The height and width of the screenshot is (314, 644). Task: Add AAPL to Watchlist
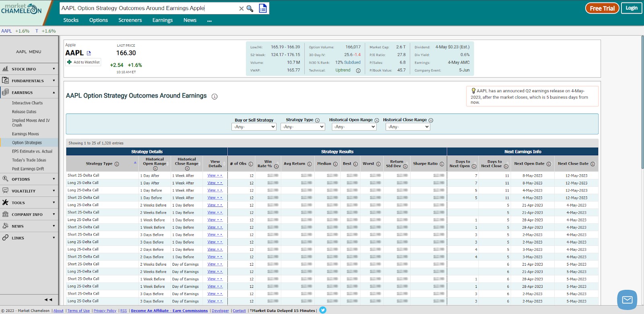(83, 62)
